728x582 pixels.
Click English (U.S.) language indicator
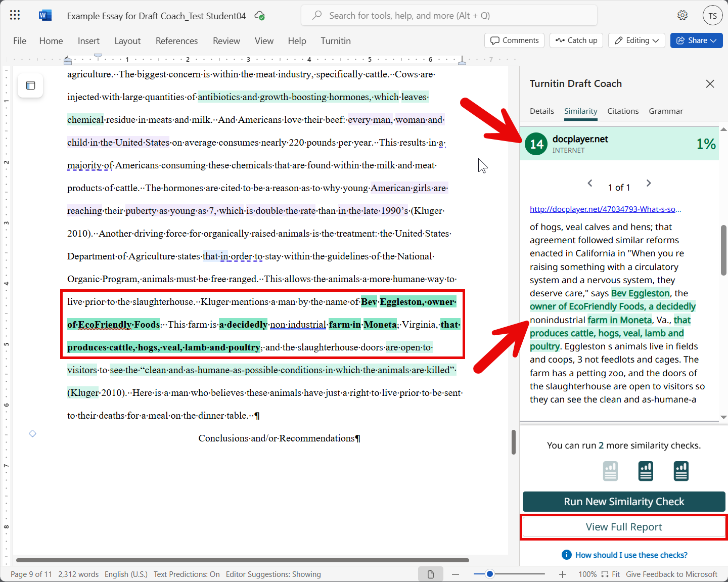tap(126, 574)
